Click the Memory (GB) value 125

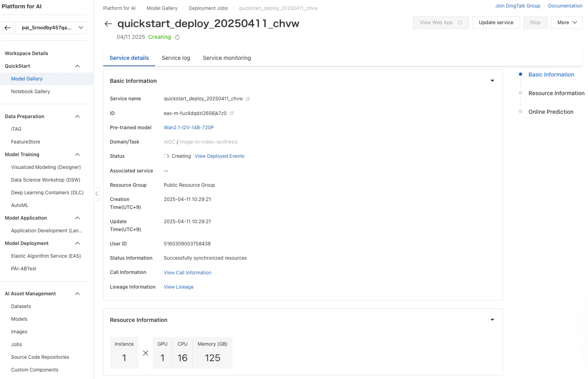click(x=213, y=358)
